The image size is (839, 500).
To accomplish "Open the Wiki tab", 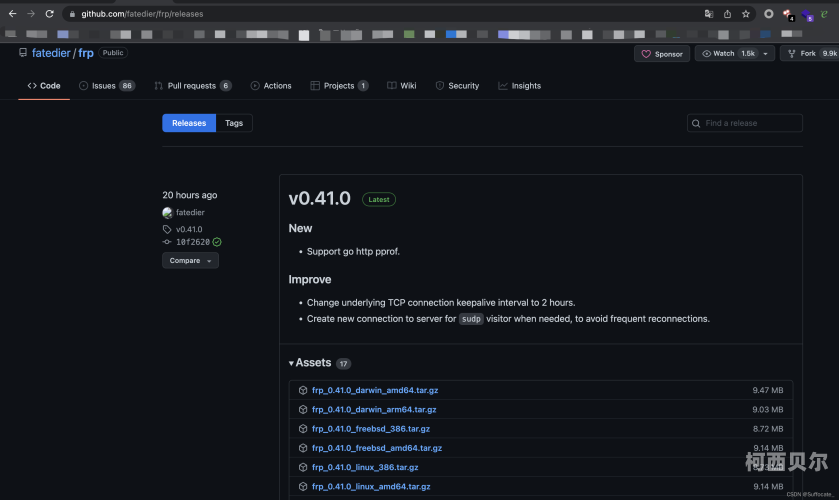I will [401, 86].
